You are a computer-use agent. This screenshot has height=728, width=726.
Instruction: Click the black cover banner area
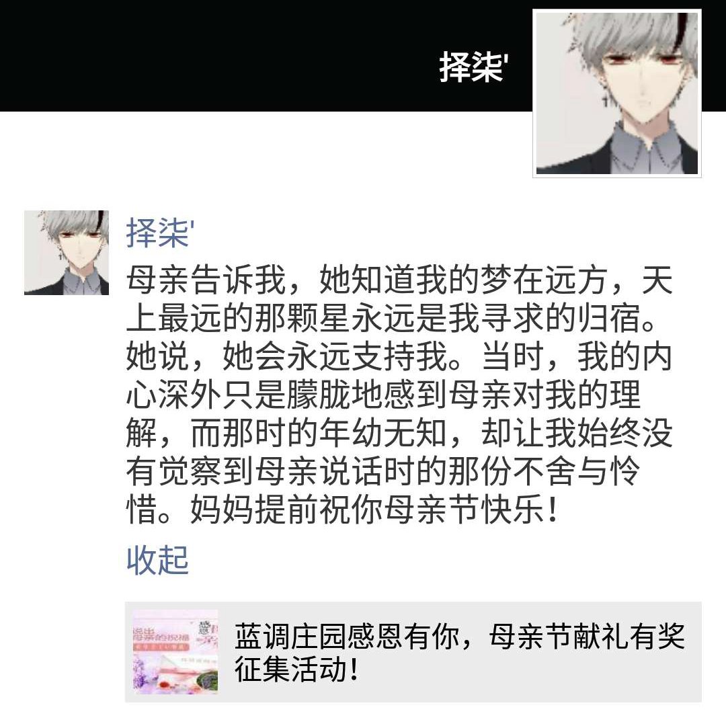(x=265, y=56)
